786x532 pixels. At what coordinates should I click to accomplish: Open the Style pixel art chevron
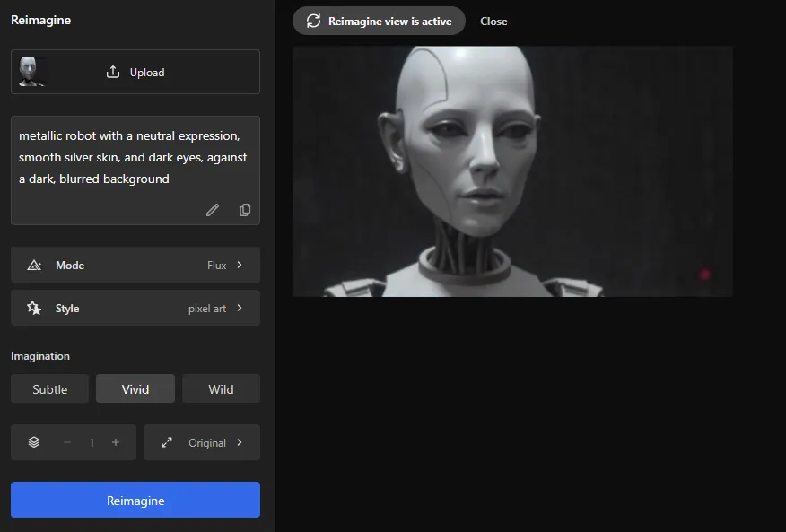[240, 308]
